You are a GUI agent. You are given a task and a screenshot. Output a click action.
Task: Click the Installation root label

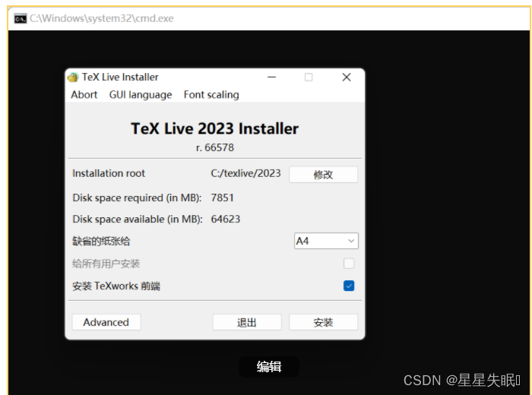[x=109, y=173]
